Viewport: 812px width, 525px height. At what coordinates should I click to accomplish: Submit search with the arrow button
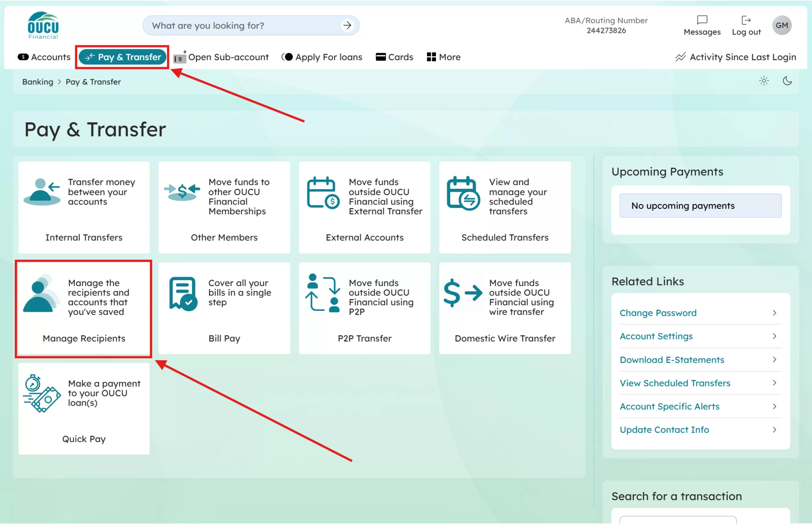coord(347,25)
